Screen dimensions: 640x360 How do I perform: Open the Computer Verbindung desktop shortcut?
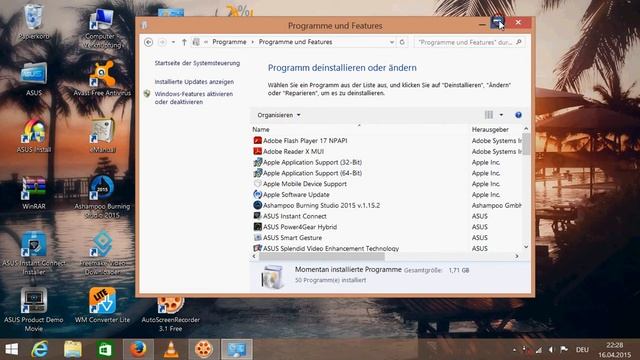pyautogui.click(x=102, y=28)
